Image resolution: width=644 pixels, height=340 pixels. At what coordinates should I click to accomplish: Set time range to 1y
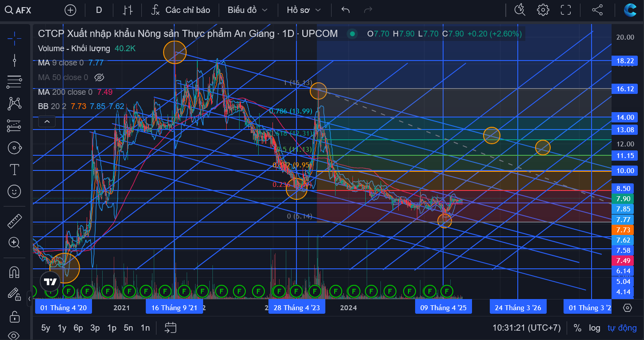[x=62, y=328]
